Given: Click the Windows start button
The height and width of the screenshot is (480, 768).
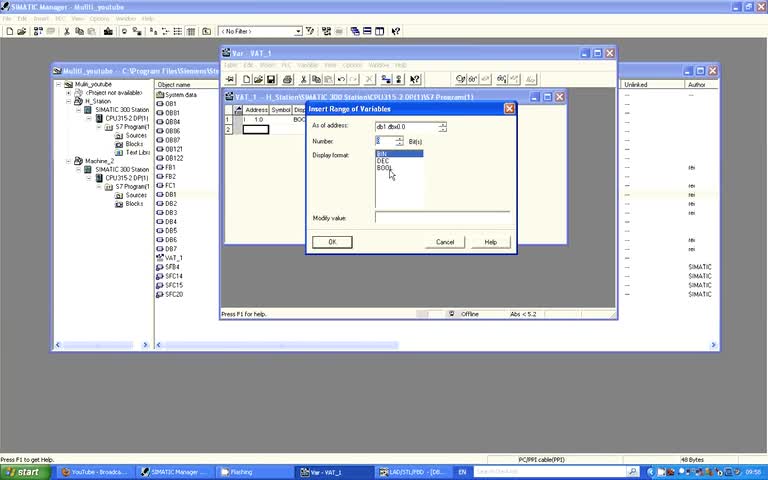Looking at the screenshot, I should point(24,472).
